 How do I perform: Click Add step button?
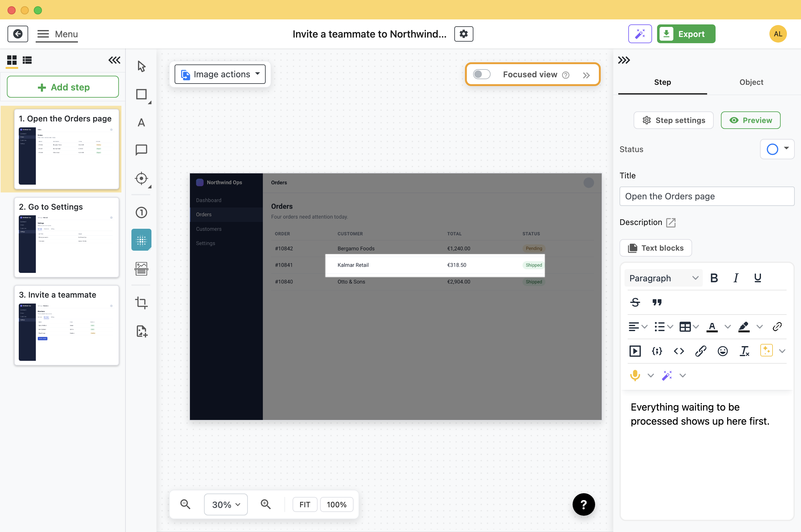click(63, 87)
